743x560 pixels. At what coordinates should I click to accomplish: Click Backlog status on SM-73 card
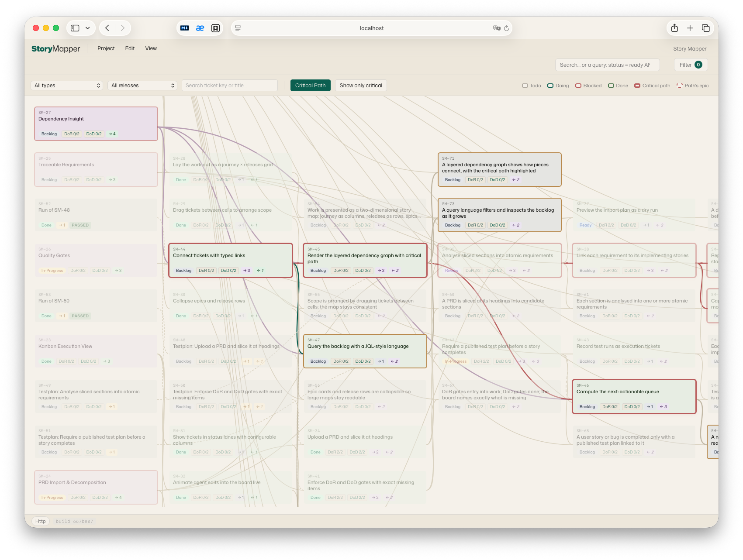(453, 225)
